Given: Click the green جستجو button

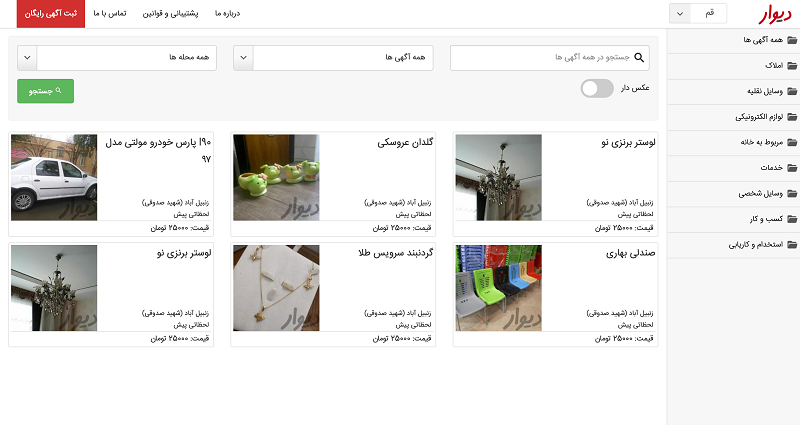Looking at the screenshot, I should (x=45, y=91).
